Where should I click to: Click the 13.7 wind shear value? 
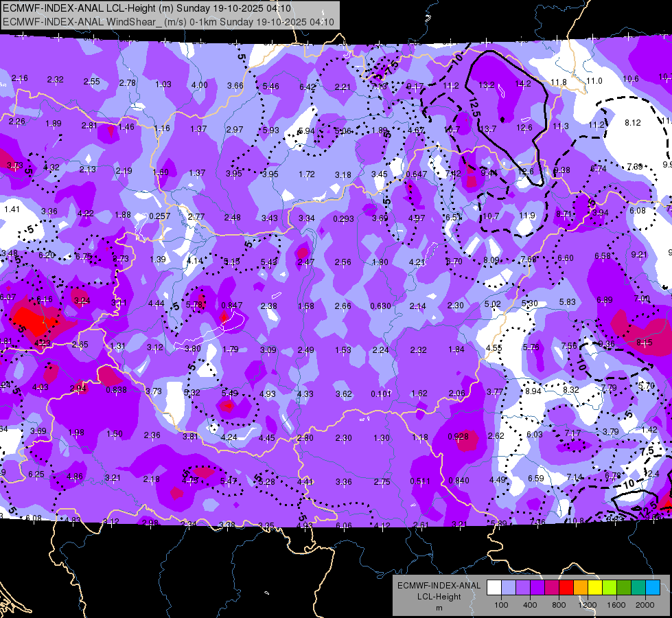click(x=488, y=128)
